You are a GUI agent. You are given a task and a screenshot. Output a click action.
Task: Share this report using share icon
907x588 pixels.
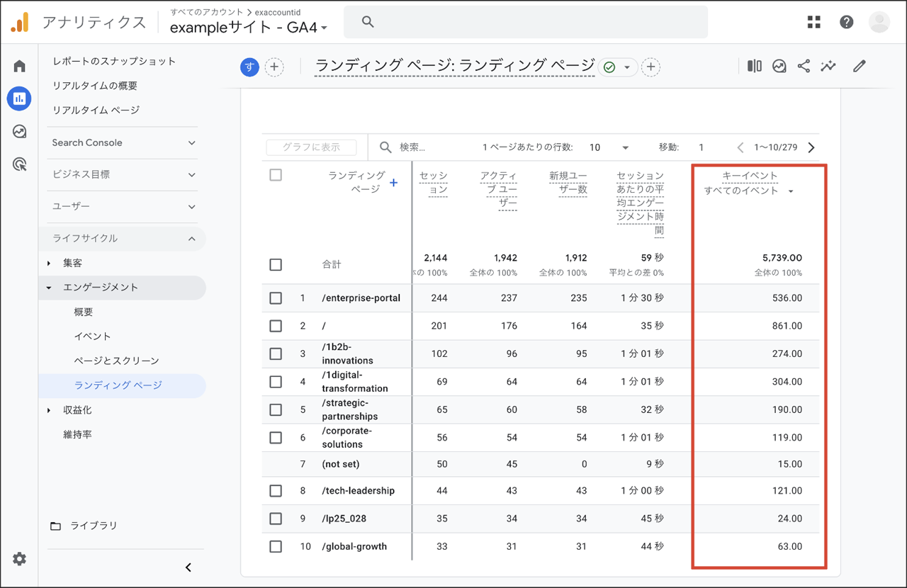804,66
